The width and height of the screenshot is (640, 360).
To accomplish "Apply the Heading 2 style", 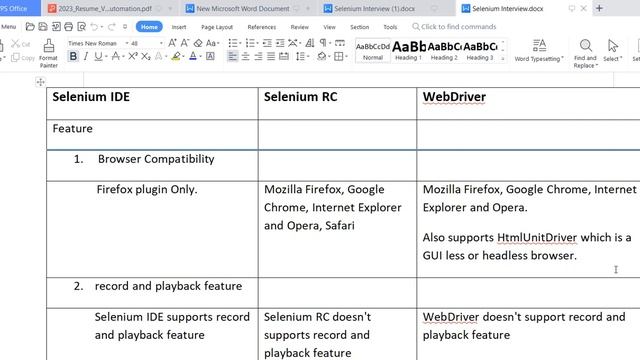I will (444, 51).
